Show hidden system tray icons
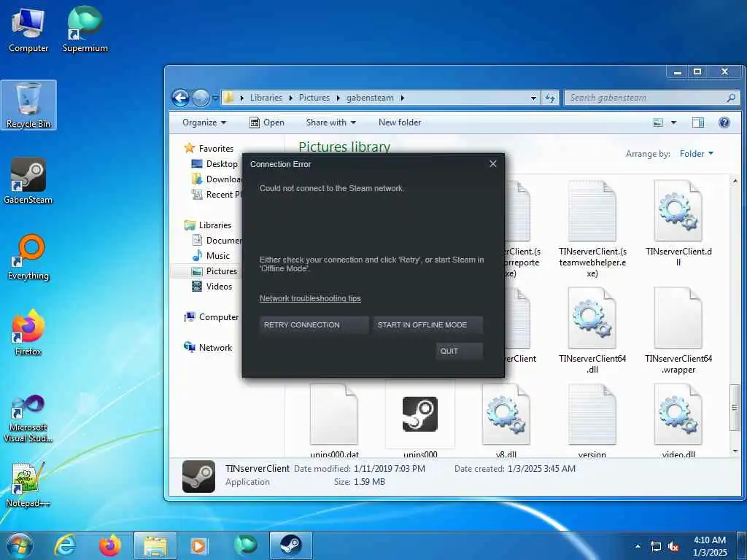 (638, 547)
